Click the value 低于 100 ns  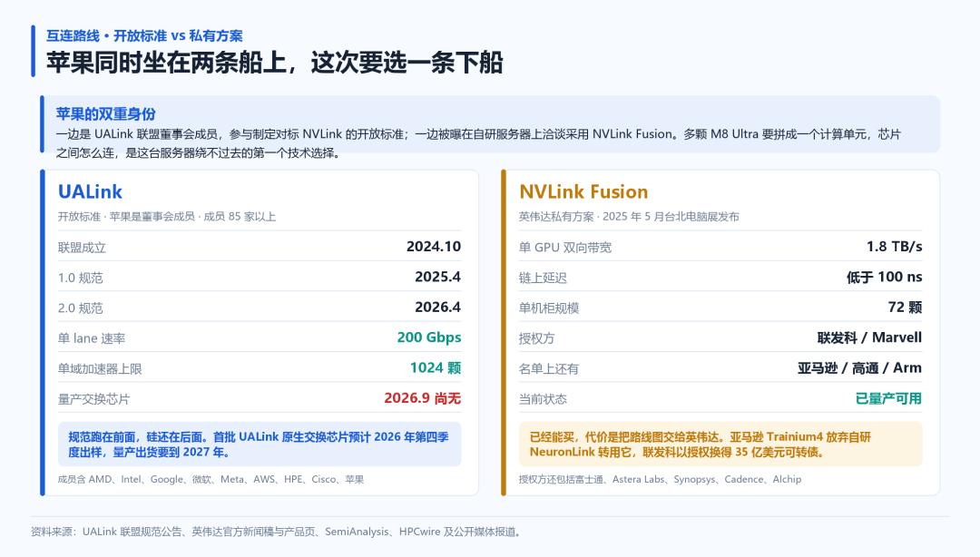(x=885, y=277)
